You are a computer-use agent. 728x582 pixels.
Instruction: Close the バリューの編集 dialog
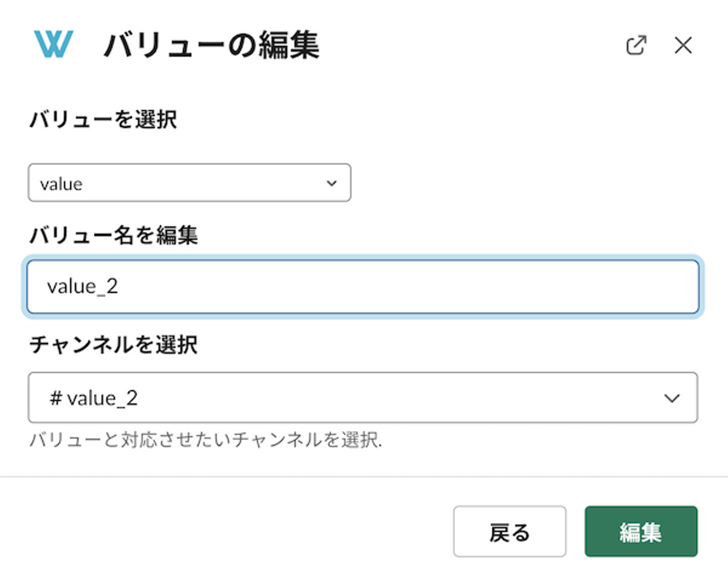[x=683, y=45]
